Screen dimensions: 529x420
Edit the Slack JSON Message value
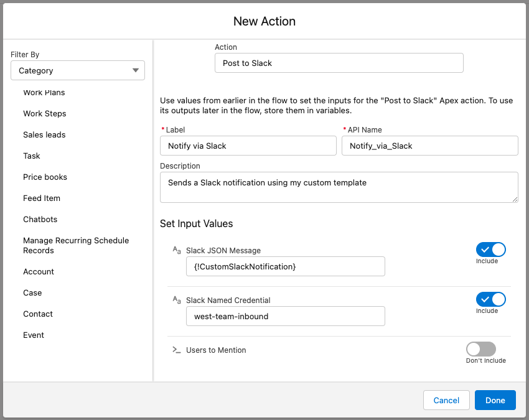coord(286,266)
